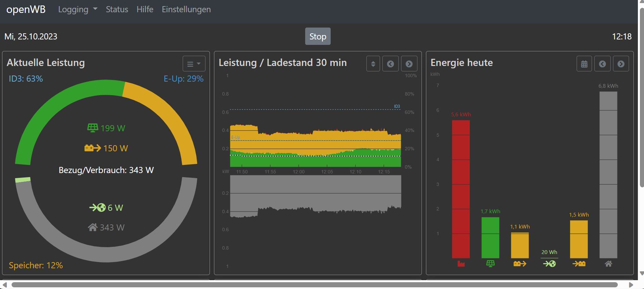Click the solar panel icon below green bar

[490, 263]
